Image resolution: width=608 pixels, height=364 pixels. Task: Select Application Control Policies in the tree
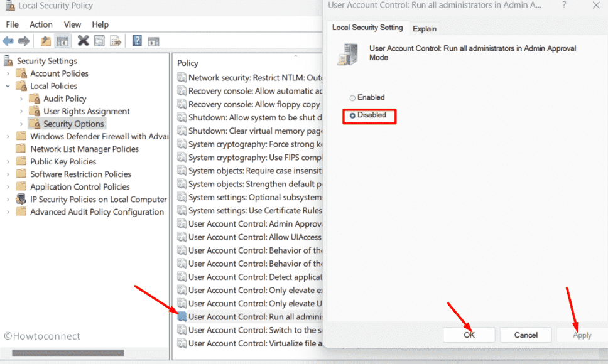(x=80, y=186)
